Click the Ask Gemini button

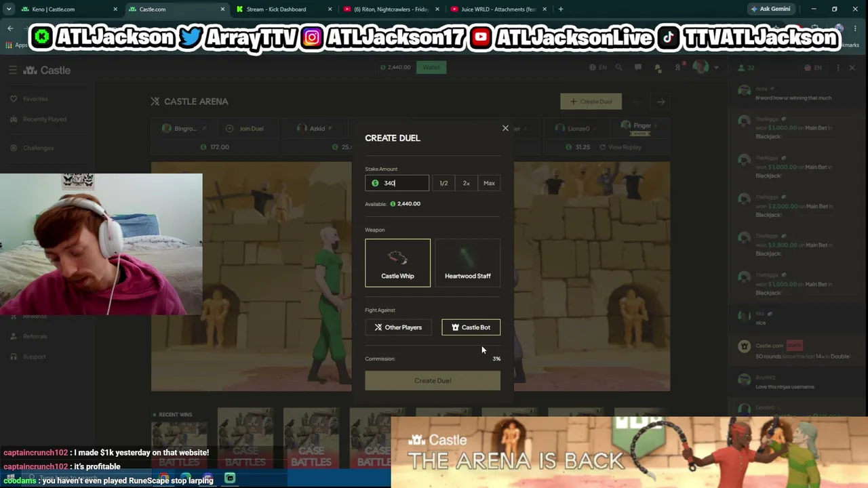(x=770, y=9)
